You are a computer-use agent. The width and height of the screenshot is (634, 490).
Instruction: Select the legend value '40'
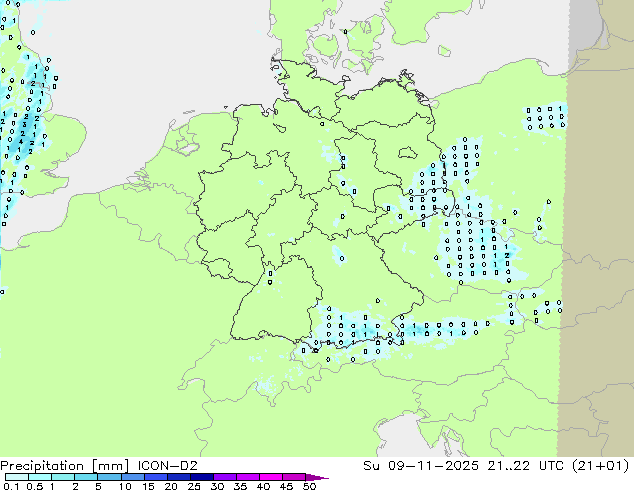click(x=263, y=486)
